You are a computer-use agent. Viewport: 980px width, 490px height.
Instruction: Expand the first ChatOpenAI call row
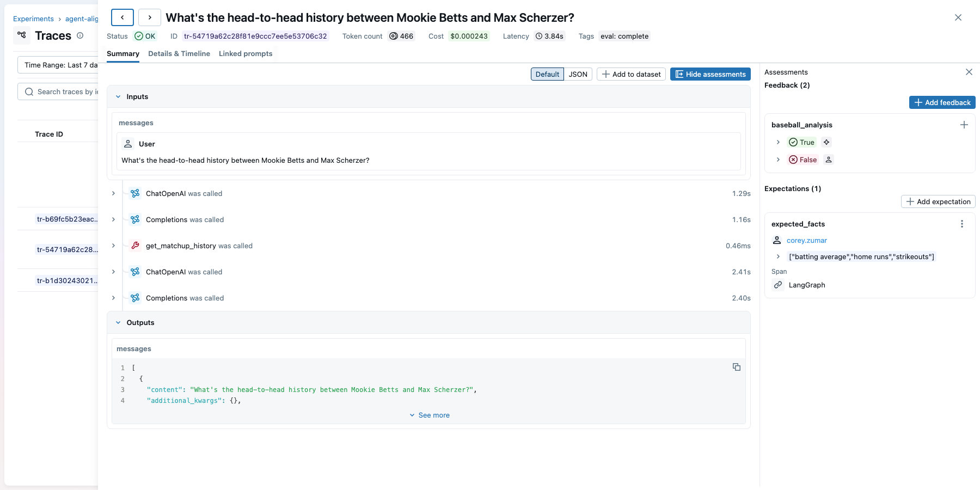coord(113,193)
